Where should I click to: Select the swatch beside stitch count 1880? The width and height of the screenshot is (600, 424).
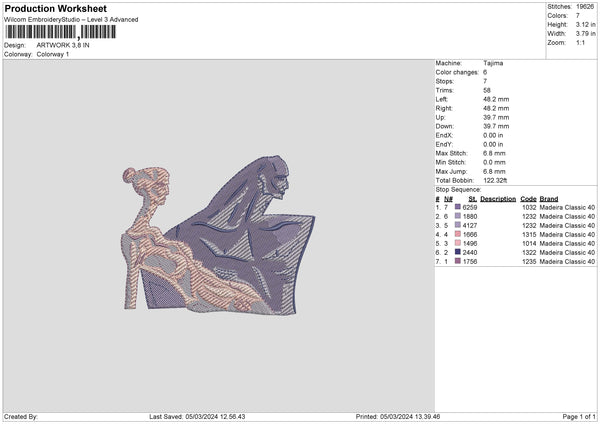tap(458, 215)
